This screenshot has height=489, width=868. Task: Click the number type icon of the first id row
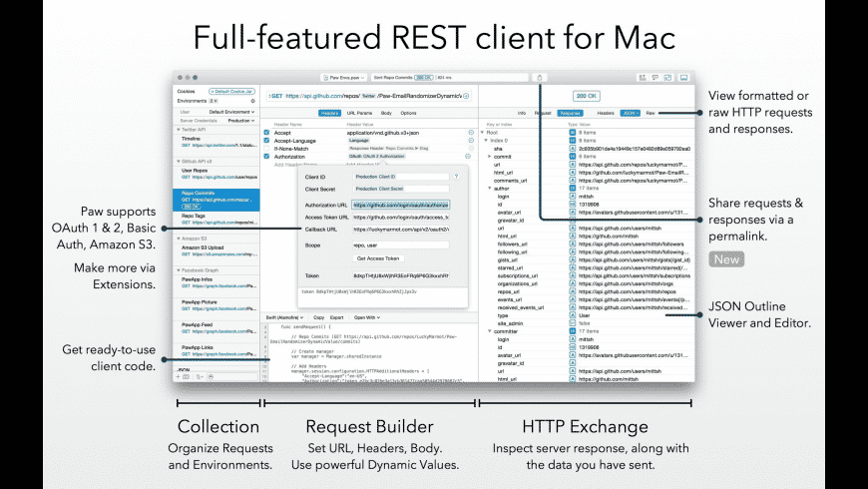coord(573,205)
